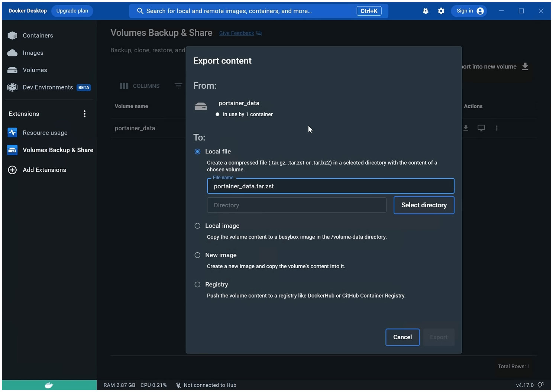
Task: Click the volume drive icon in dialog
Action: pos(201,107)
